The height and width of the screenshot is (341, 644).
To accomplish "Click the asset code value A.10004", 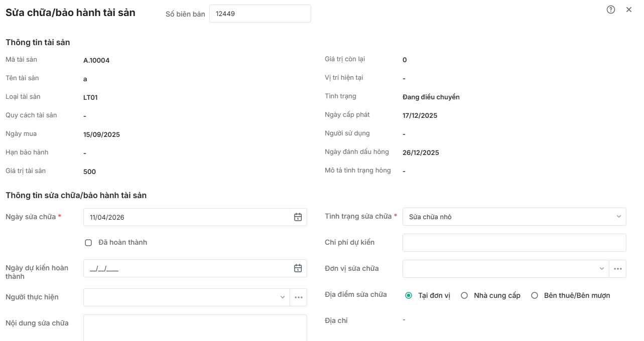I will 96,61.
